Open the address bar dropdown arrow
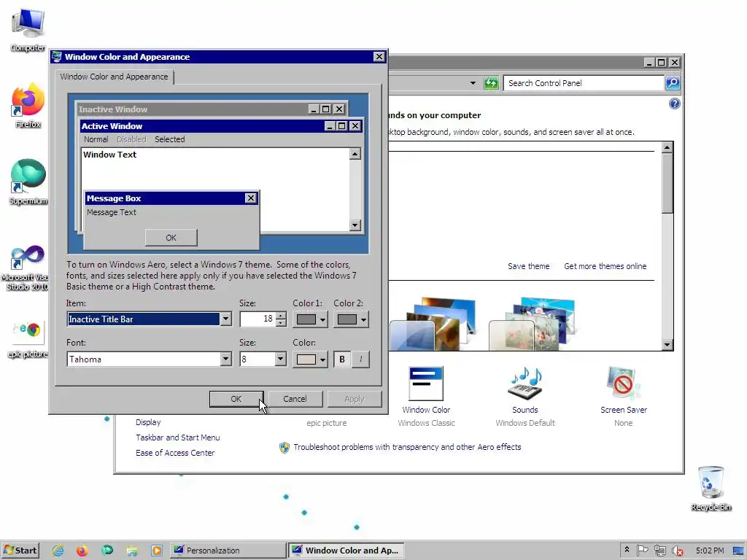Screen dimensions: 747x560 (x=473, y=83)
